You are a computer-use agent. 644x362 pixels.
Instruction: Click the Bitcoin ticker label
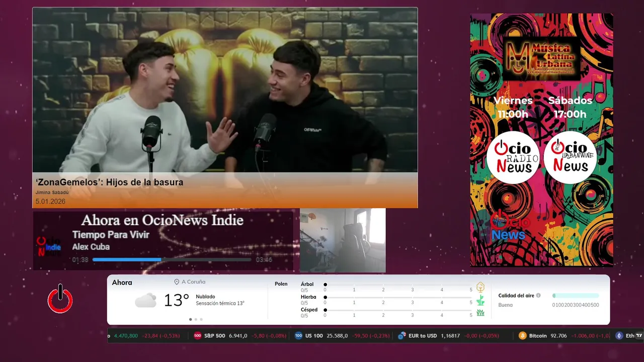538,336
